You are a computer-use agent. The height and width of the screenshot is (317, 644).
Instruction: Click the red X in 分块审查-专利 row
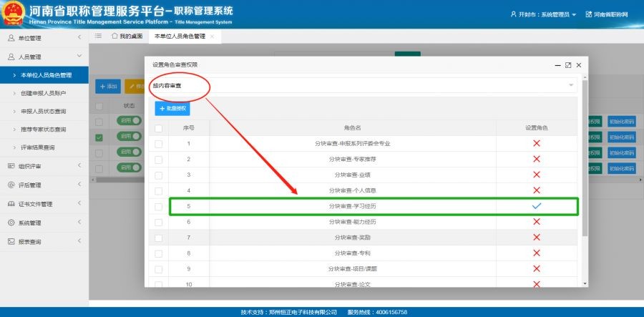[537, 253]
